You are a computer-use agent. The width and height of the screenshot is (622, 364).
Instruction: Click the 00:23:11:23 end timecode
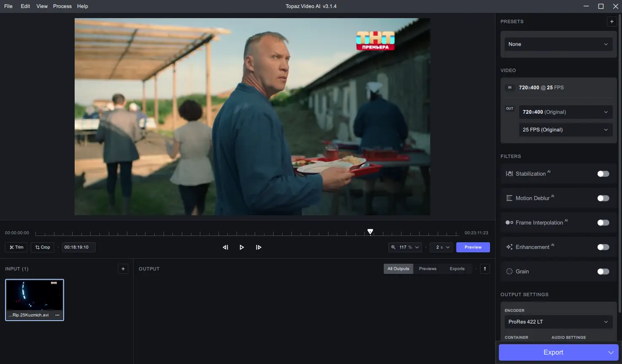(x=477, y=233)
